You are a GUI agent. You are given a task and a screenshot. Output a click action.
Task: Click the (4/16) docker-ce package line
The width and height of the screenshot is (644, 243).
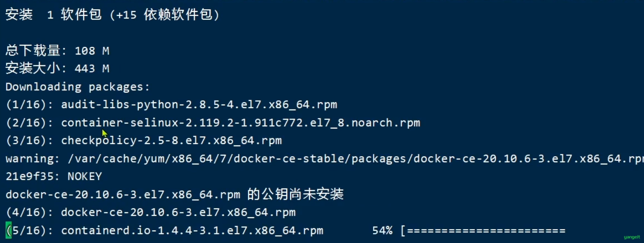pos(150,212)
